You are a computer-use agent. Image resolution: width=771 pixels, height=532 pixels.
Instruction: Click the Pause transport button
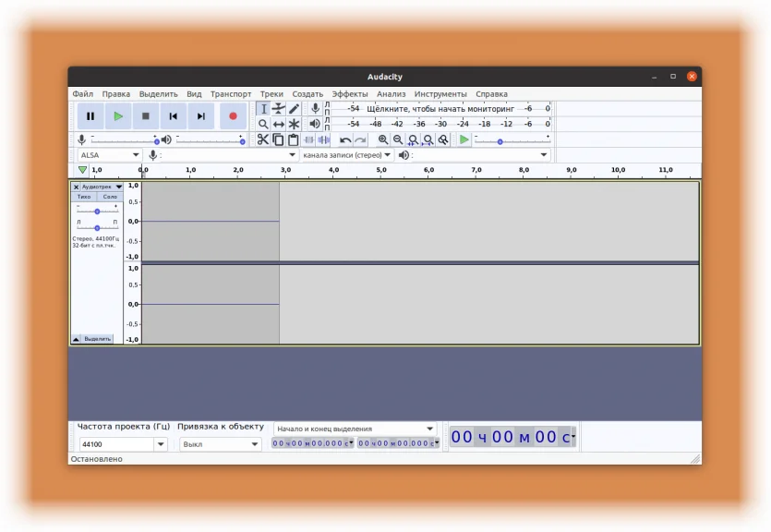(x=90, y=116)
